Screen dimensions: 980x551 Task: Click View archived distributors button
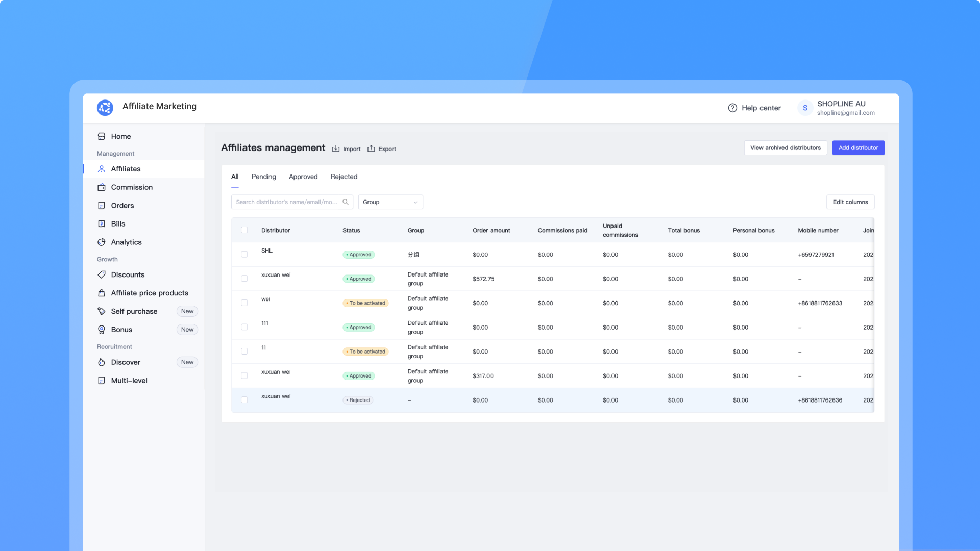click(x=785, y=148)
